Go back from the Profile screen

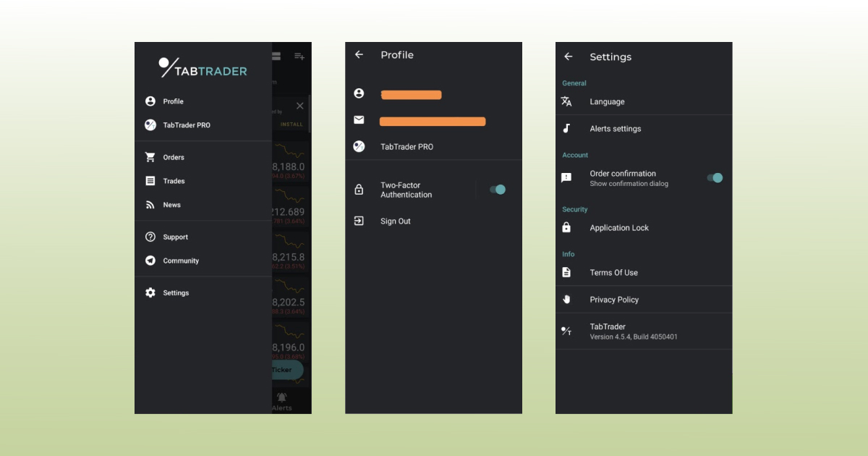coord(359,55)
